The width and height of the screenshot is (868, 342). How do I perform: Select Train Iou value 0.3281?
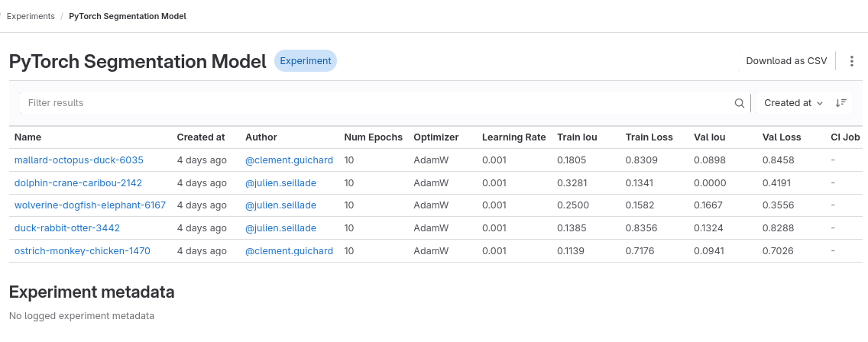[572, 182]
